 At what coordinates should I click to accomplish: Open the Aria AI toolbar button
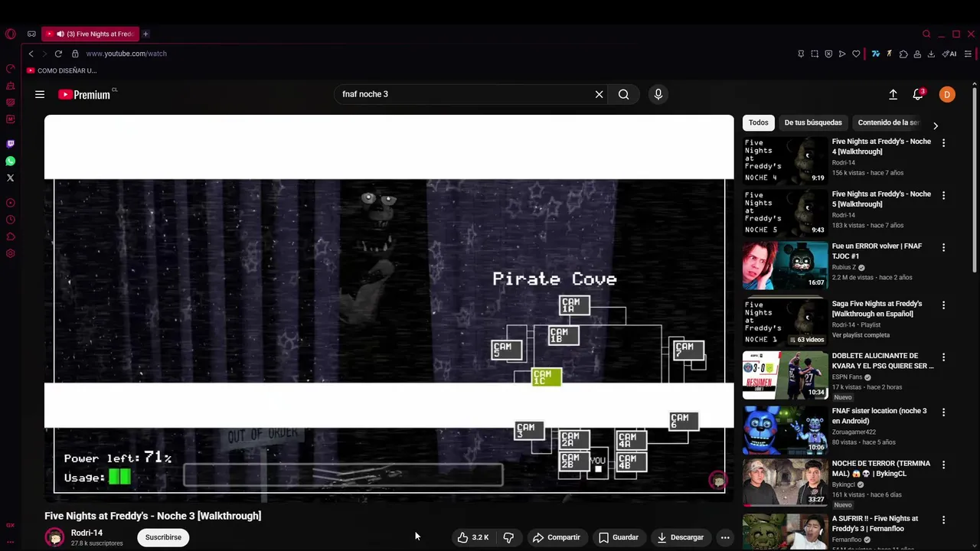click(x=949, y=54)
